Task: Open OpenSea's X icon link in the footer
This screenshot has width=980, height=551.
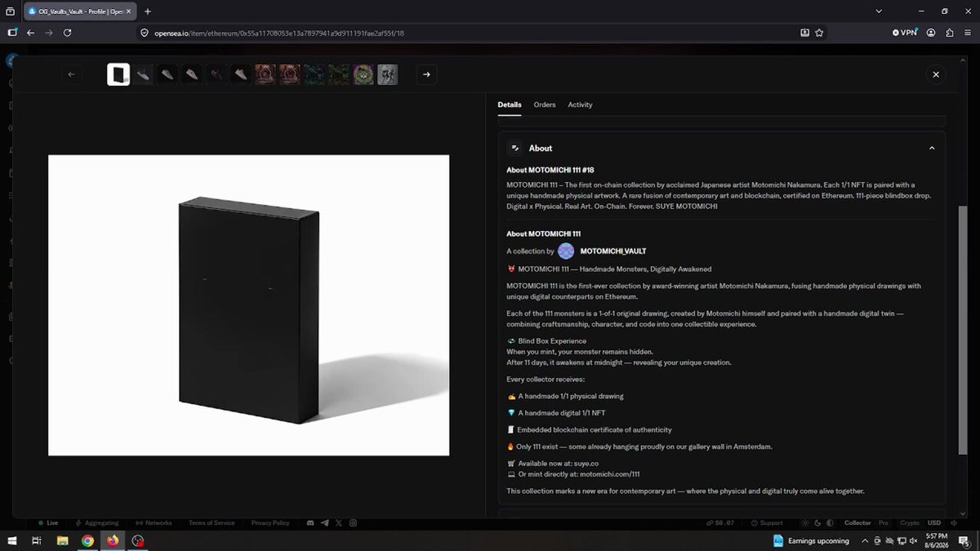Action: tap(338, 522)
